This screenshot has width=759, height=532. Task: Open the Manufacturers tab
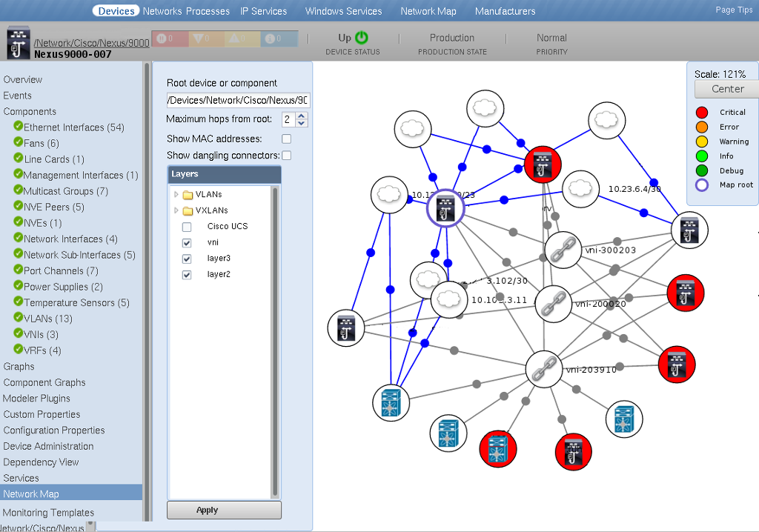pos(506,11)
